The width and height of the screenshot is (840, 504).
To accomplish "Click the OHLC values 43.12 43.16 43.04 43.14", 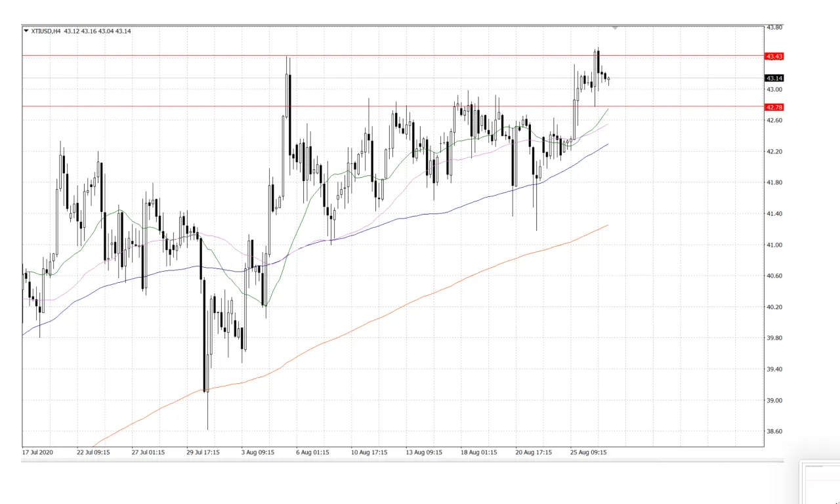I will click(x=97, y=31).
